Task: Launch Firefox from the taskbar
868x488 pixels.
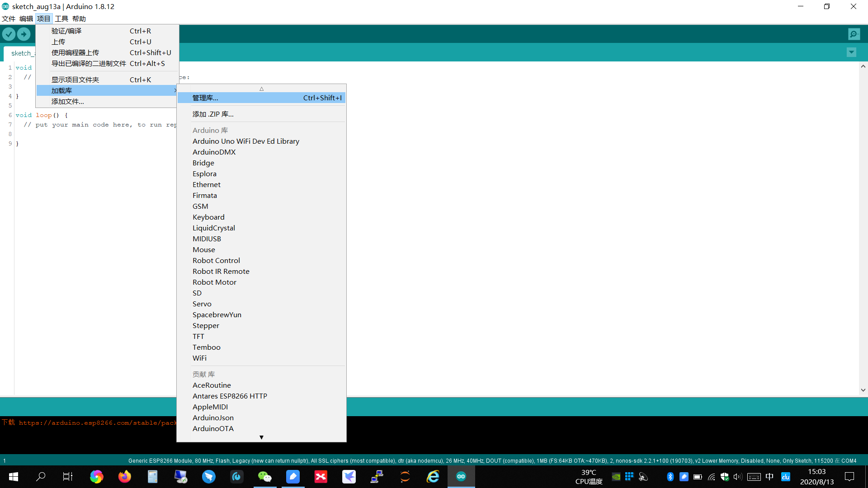Action: pos(124,476)
